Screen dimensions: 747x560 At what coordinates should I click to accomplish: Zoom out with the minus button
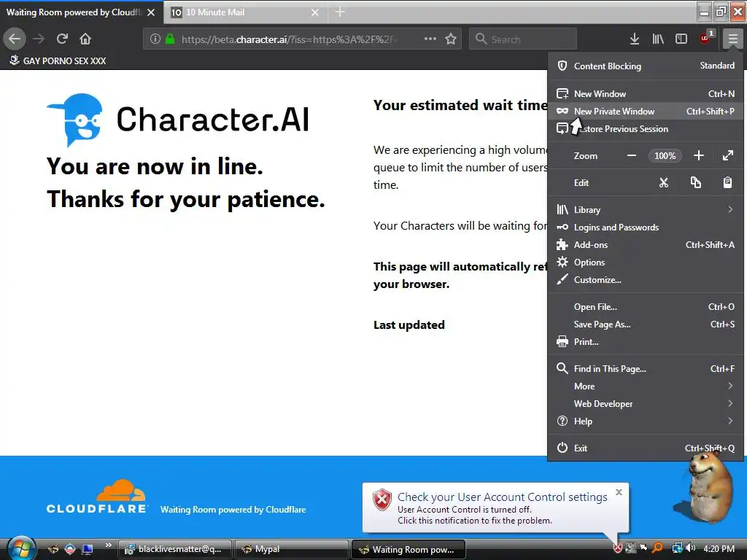click(x=631, y=156)
